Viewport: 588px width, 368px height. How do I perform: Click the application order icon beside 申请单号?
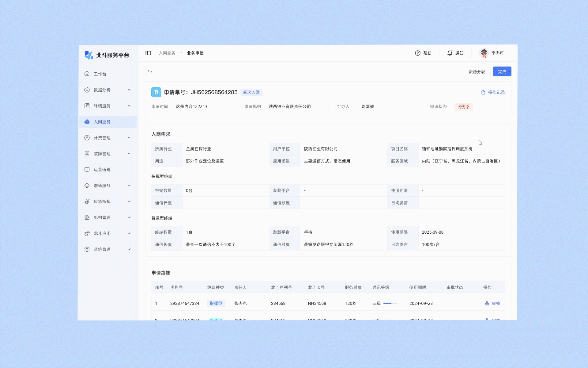pyautogui.click(x=156, y=92)
